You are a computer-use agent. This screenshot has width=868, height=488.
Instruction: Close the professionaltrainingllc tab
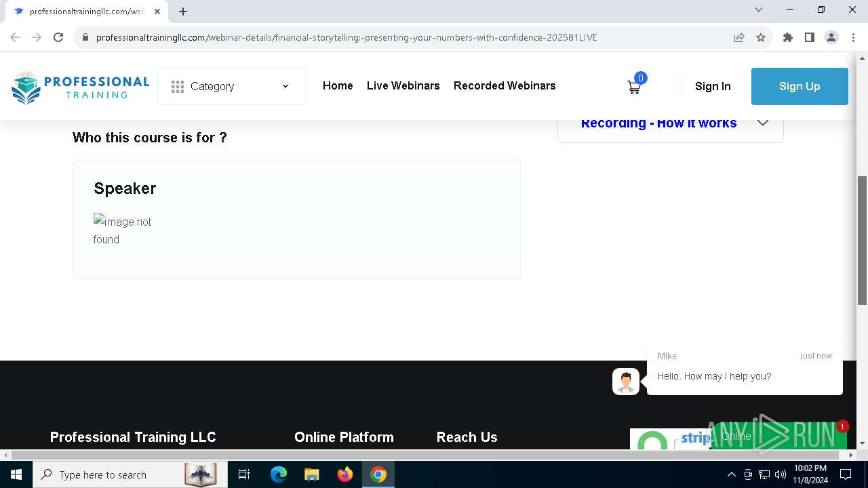tap(157, 12)
